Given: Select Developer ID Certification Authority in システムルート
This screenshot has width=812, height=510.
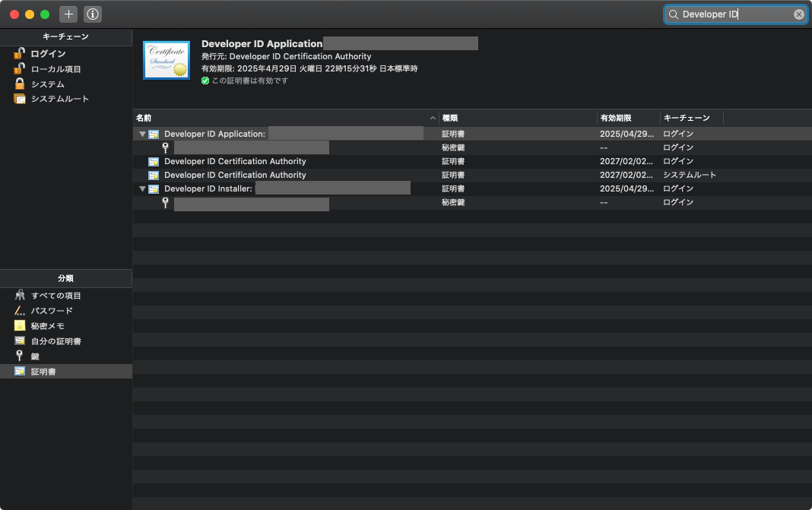Looking at the screenshot, I should click(x=235, y=176).
